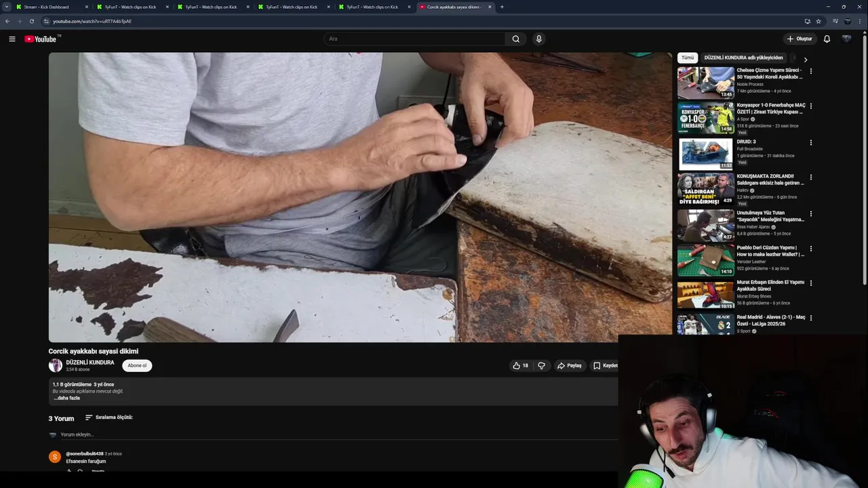Open the notifications bell
868x488 pixels.
[827, 39]
